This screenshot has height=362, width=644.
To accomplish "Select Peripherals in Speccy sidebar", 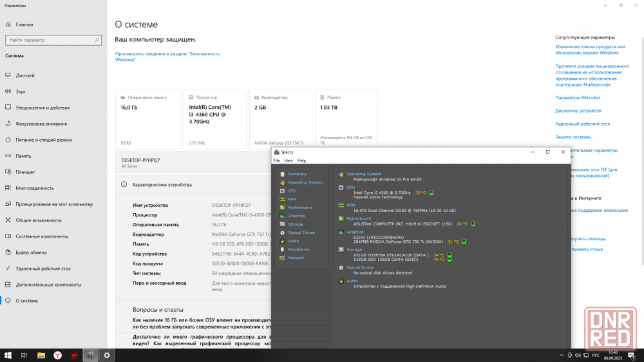I will coord(299,249).
